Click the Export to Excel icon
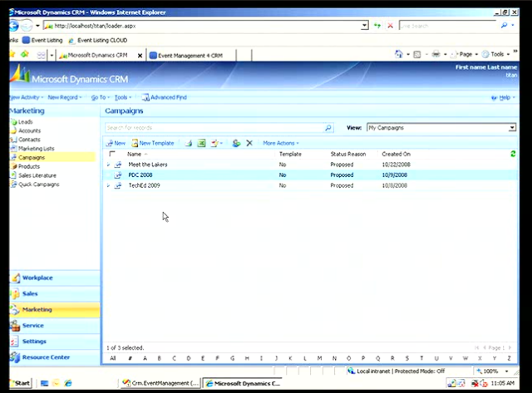 tap(202, 143)
